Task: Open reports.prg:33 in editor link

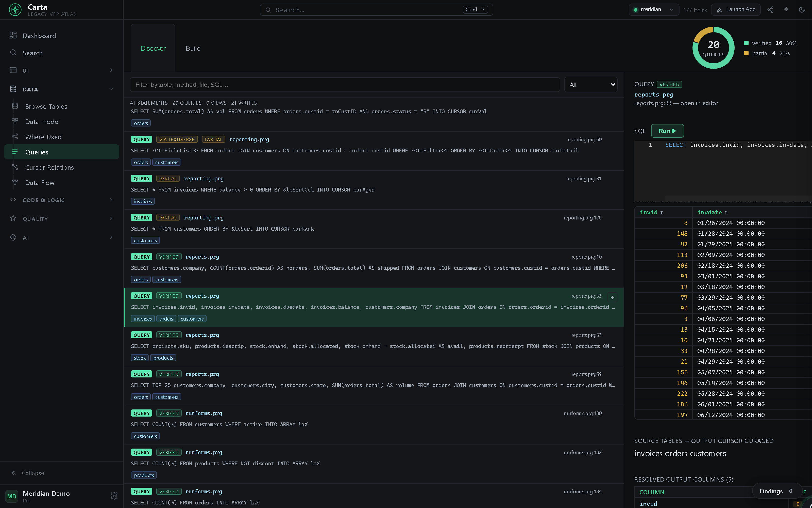Action: coord(676,103)
